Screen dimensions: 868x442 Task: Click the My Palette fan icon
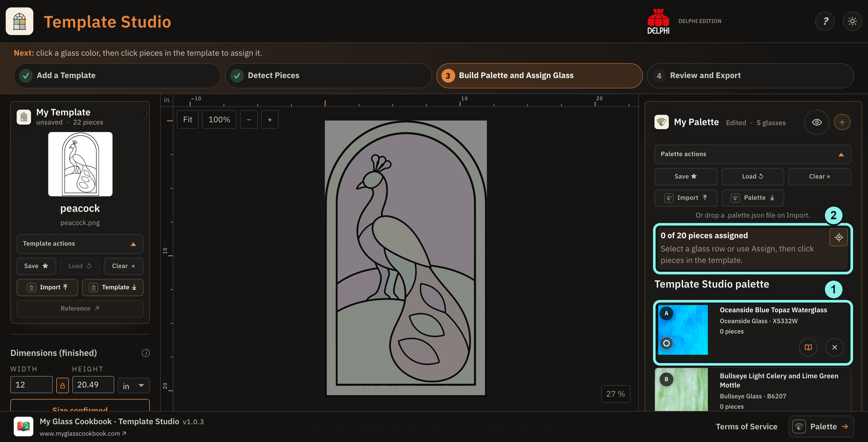click(x=661, y=122)
